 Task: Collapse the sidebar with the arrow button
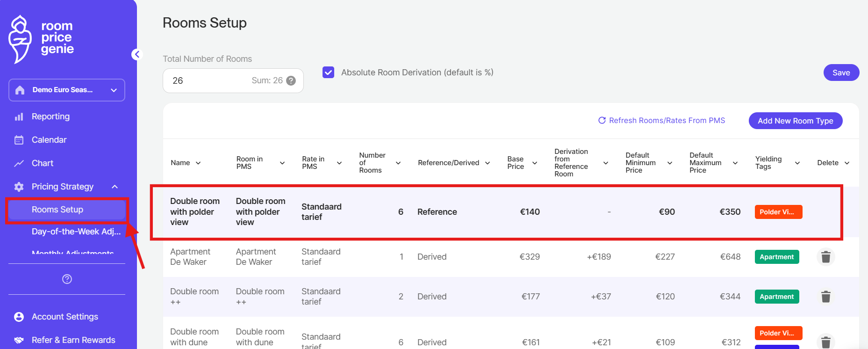pyautogui.click(x=136, y=55)
